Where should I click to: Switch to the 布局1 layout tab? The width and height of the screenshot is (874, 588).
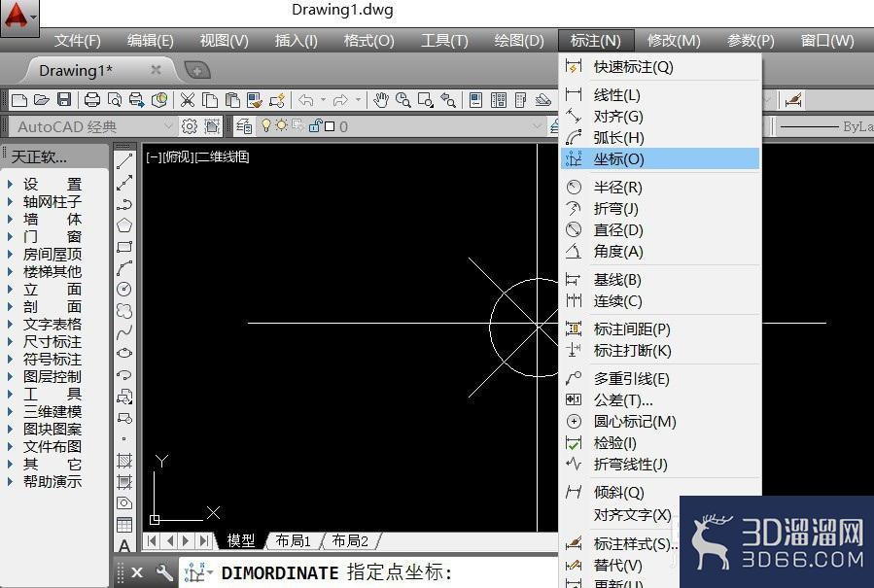(x=294, y=540)
